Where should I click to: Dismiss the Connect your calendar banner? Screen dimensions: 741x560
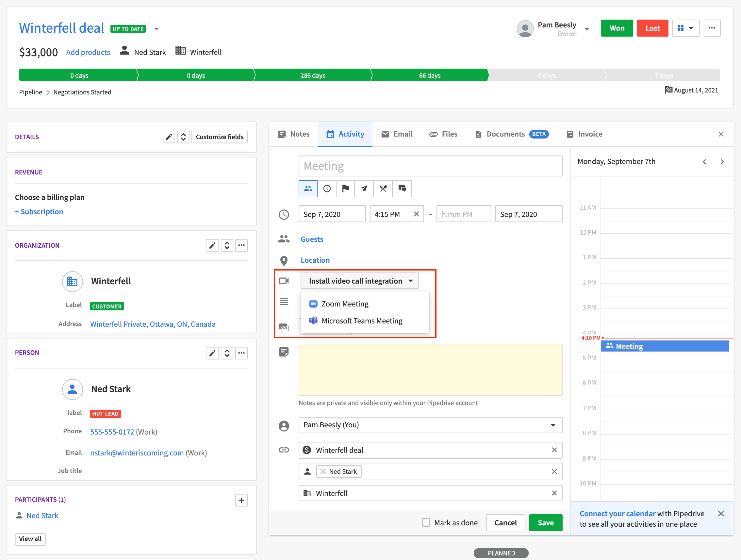[721, 514]
